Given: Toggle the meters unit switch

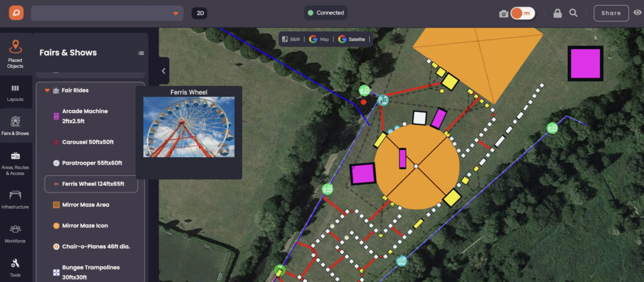Looking at the screenshot, I should click(523, 13).
